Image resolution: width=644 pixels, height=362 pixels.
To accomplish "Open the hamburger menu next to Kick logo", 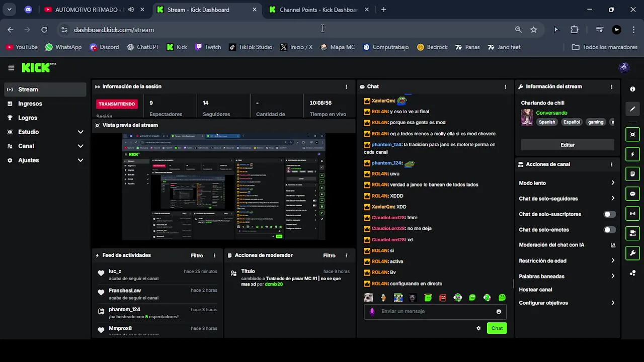I will pos(11,68).
